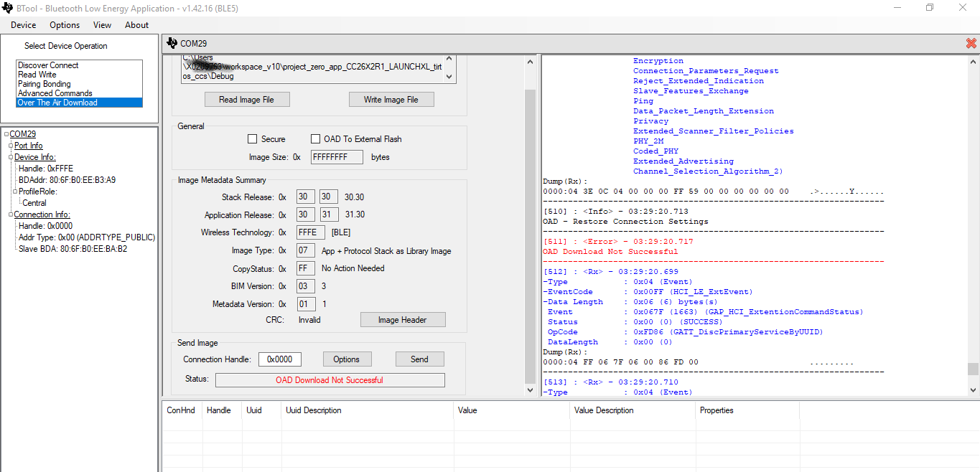This screenshot has width=980, height=472.
Task: Click the down arrow of the log scrollbar
Action: pyautogui.click(x=973, y=390)
